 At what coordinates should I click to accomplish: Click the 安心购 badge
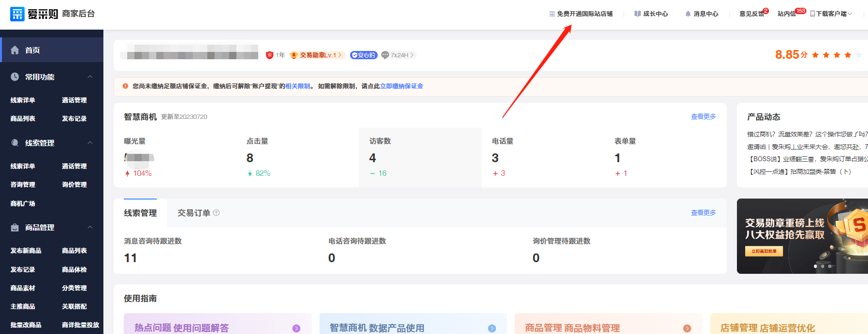[364, 55]
